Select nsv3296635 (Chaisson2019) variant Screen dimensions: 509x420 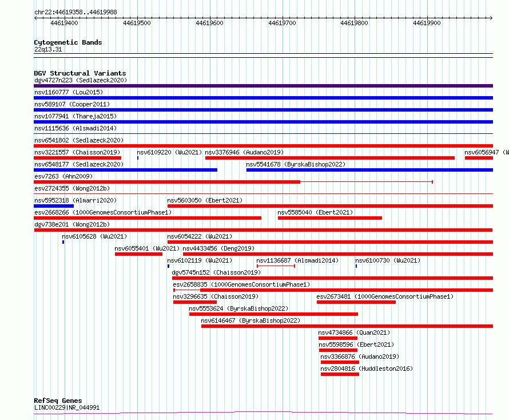(216, 296)
